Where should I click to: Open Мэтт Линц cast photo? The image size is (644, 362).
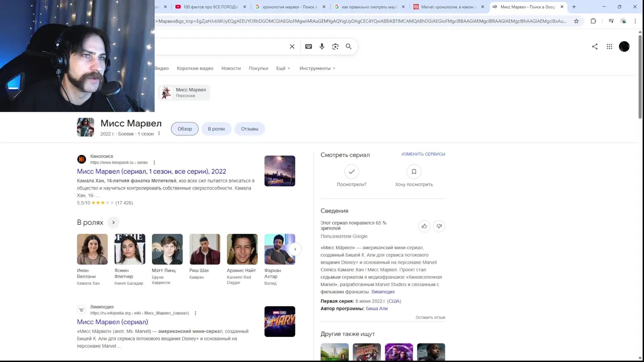(167, 249)
